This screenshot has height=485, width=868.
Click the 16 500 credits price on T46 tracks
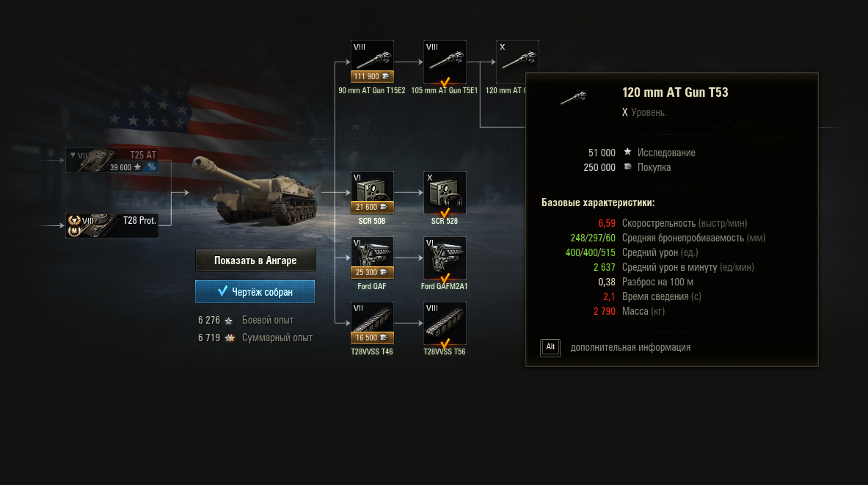click(x=372, y=338)
